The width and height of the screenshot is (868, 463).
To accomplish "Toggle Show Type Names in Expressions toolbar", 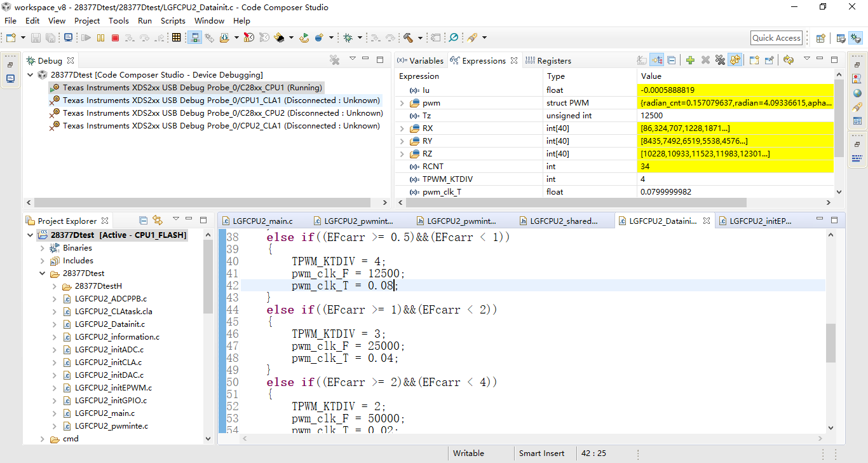I will 642,60.
